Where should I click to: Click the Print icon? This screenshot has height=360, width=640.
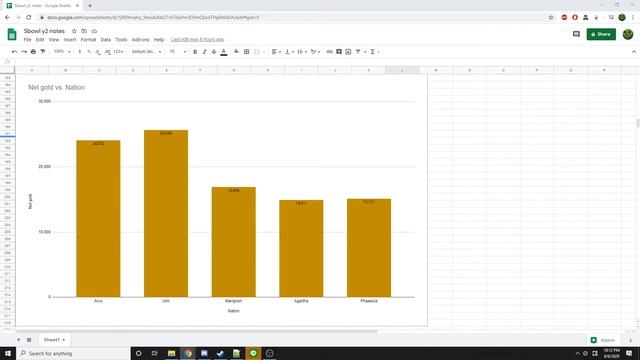coord(33,52)
